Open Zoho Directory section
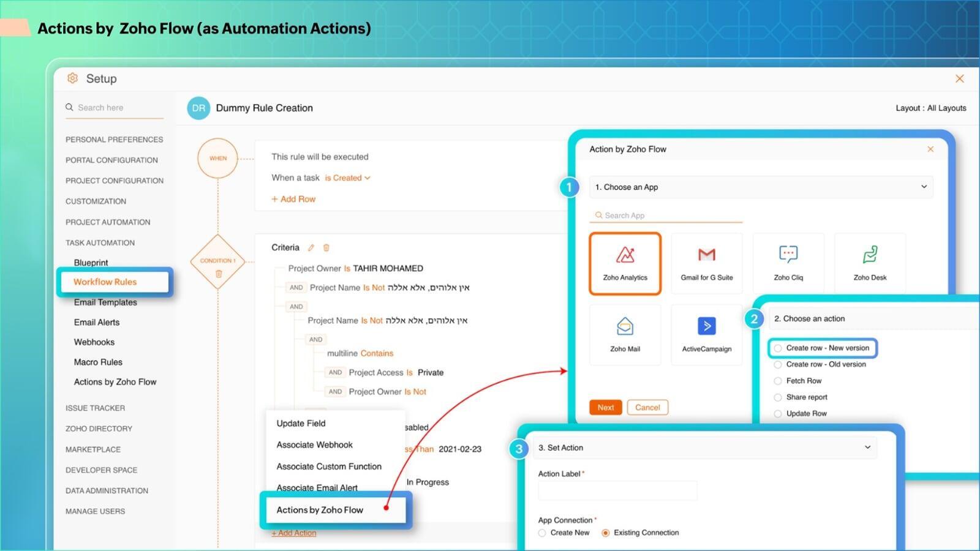 99,429
